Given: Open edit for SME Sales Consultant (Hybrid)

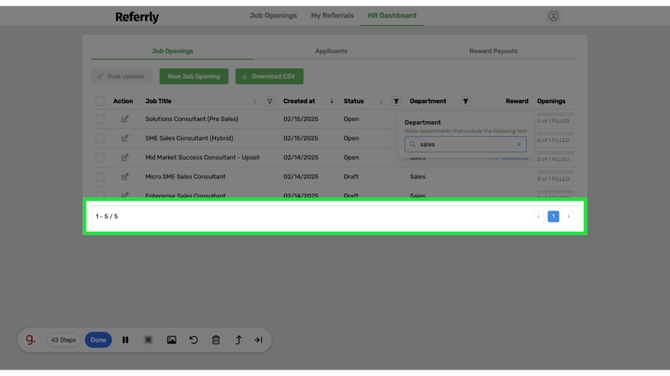Looking at the screenshot, I should tap(124, 138).
